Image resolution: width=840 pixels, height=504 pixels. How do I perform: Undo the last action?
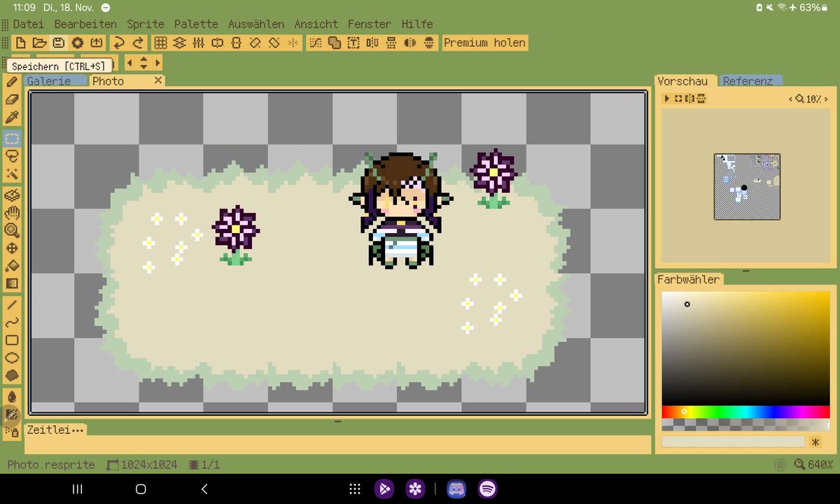pyautogui.click(x=119, y=43)
